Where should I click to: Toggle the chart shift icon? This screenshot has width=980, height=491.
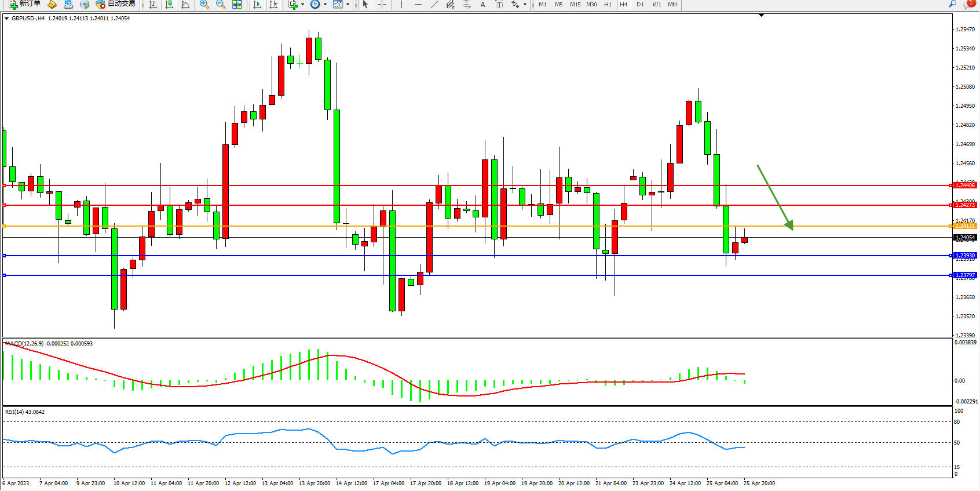pos(274,5)
